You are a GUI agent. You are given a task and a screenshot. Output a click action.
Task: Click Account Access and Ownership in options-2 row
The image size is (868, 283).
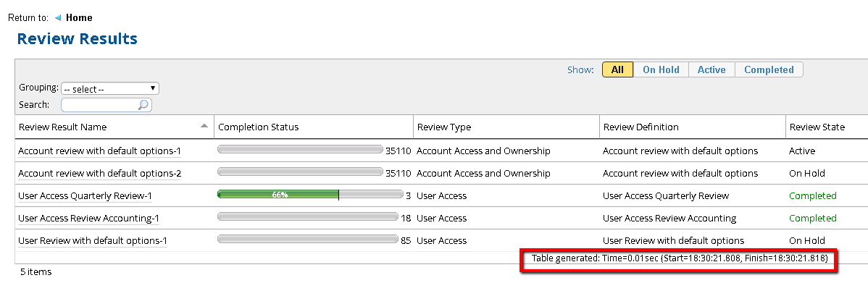coord(483,174)
